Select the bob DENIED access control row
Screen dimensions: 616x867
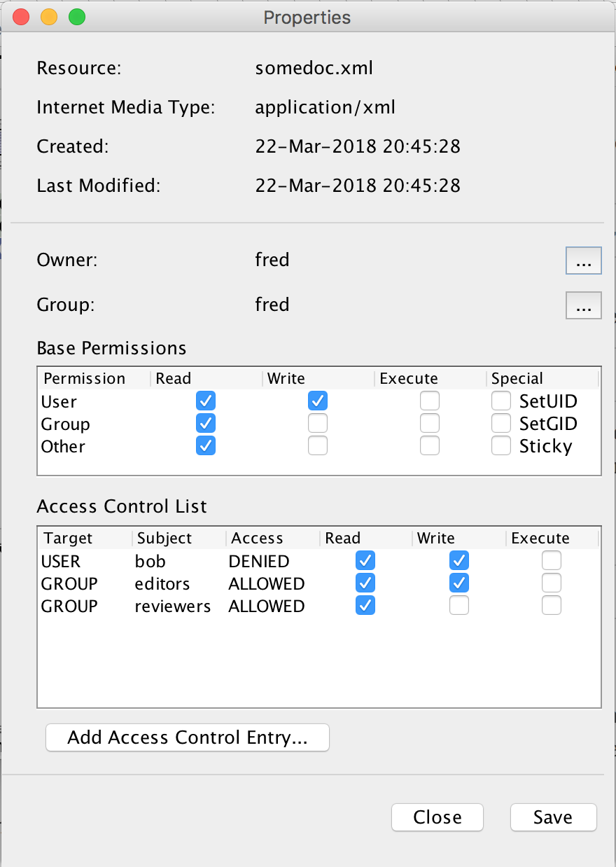258,562
